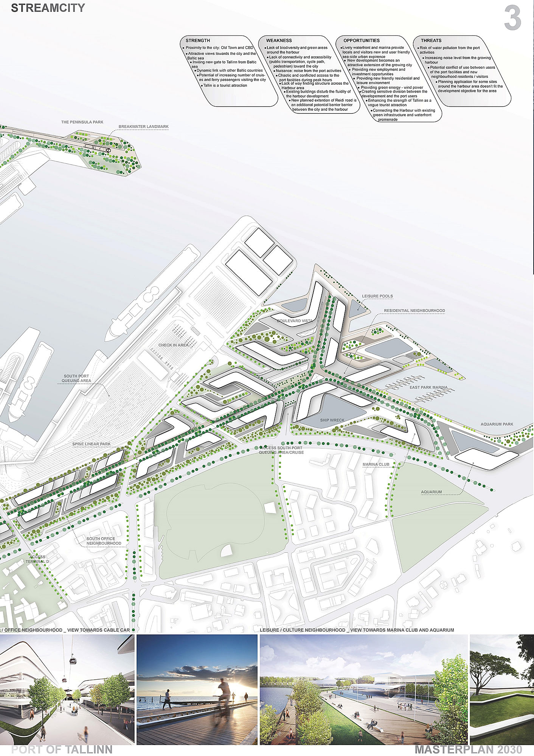Viewport: 534px width, 756px height.
Task: Select the Breakwater Landmark map label
Action: [143, 127]
